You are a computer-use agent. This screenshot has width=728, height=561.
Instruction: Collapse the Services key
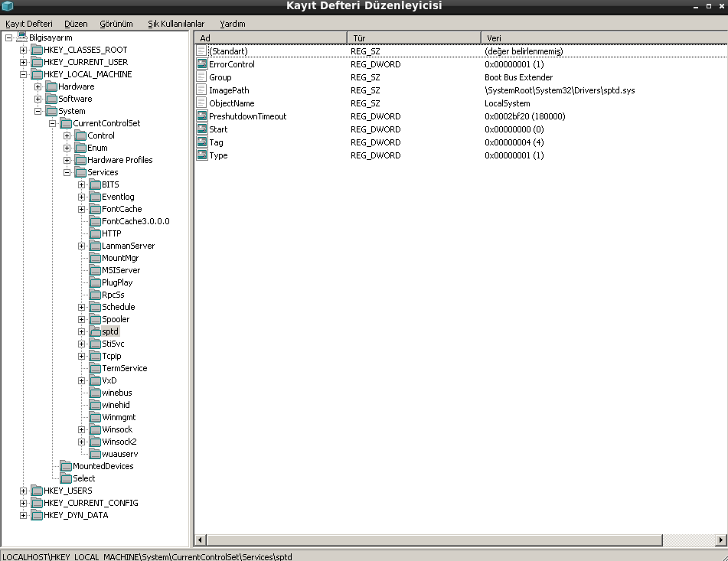[67, 173]
